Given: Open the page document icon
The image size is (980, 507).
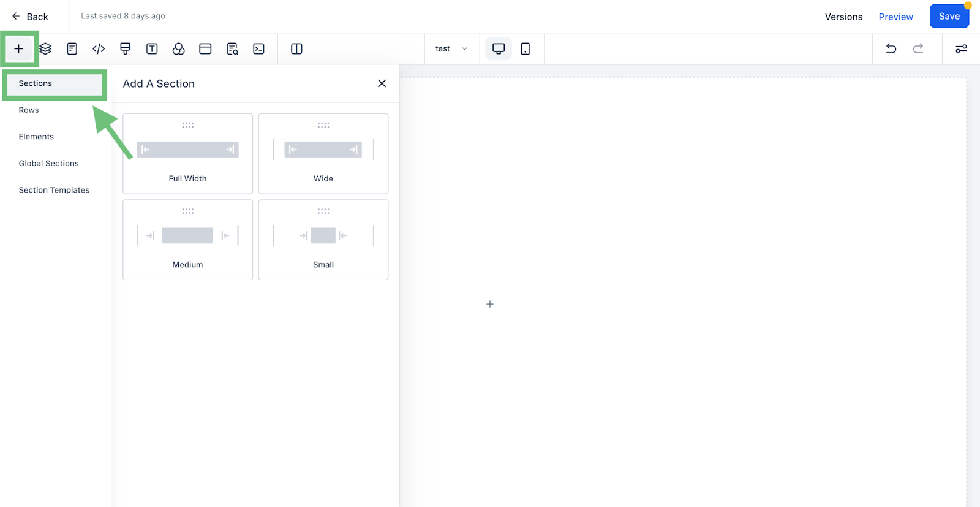Looking at the screenshot, I should (72, 49).
